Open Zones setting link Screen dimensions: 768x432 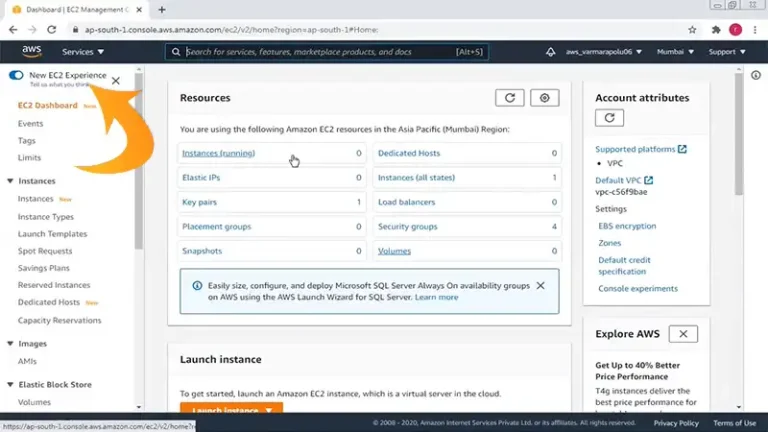(x=609, y=243)
